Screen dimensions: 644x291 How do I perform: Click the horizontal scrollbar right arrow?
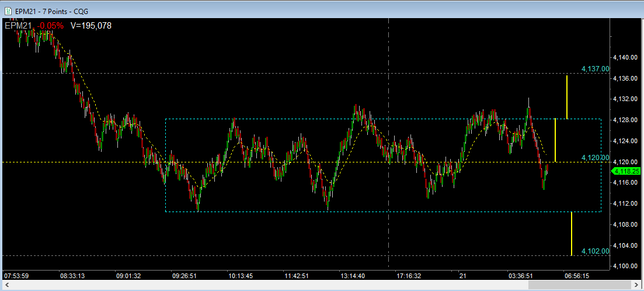click(638, 285)
